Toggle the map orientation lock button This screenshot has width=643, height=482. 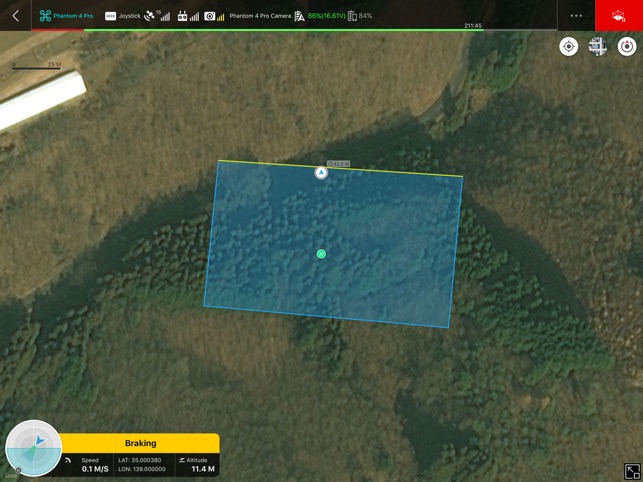[x=627, y=47]
